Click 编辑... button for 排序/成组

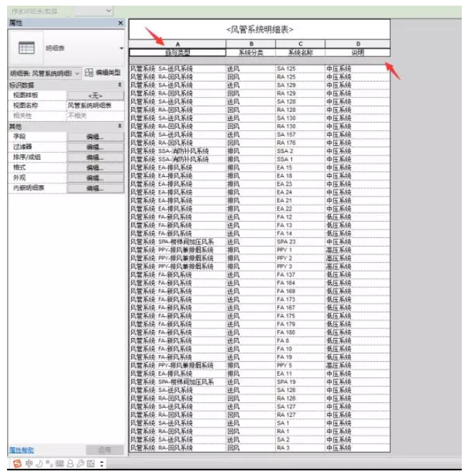[x=95, y=157]
